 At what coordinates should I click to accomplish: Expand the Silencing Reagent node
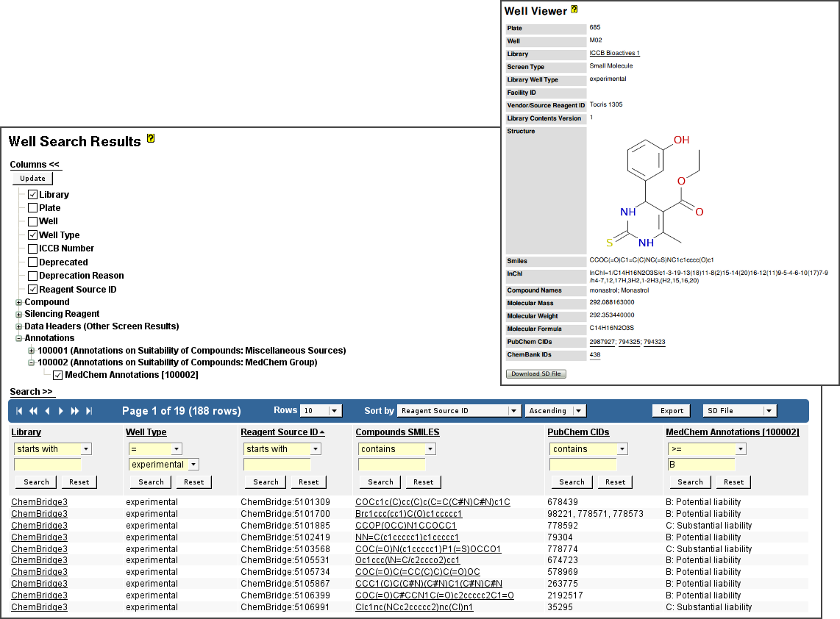[18, 315]
